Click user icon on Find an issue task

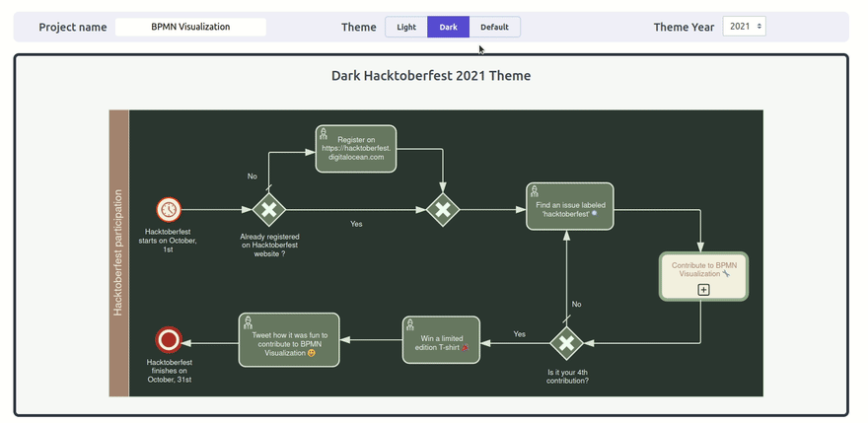[x=534, y=191]
